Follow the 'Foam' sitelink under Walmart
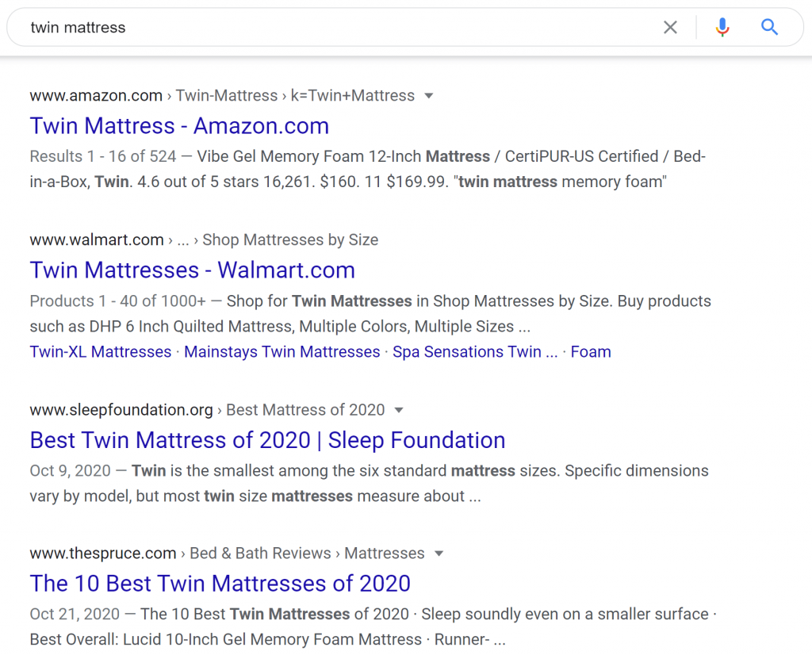Screen dimensions: 812x655 pyautogui.click(x=590, y=352)
